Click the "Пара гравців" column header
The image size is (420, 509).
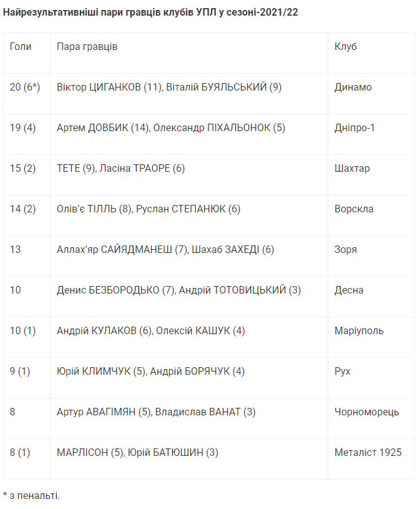pos(87,47)
